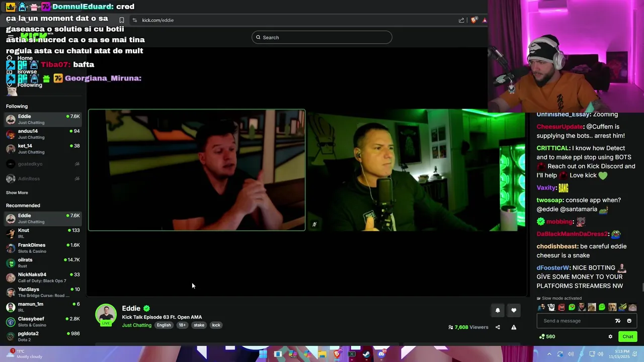Image resolution: width=644 pixels, height=362 pixels.
Task: Open the emoji picker in chat input
Action: pyautogui.click(x=629, y=321)
